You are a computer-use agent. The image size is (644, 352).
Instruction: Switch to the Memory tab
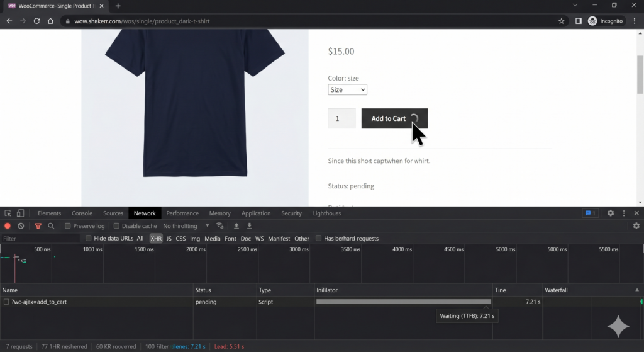pyautogui.click(x=219, y=213)
